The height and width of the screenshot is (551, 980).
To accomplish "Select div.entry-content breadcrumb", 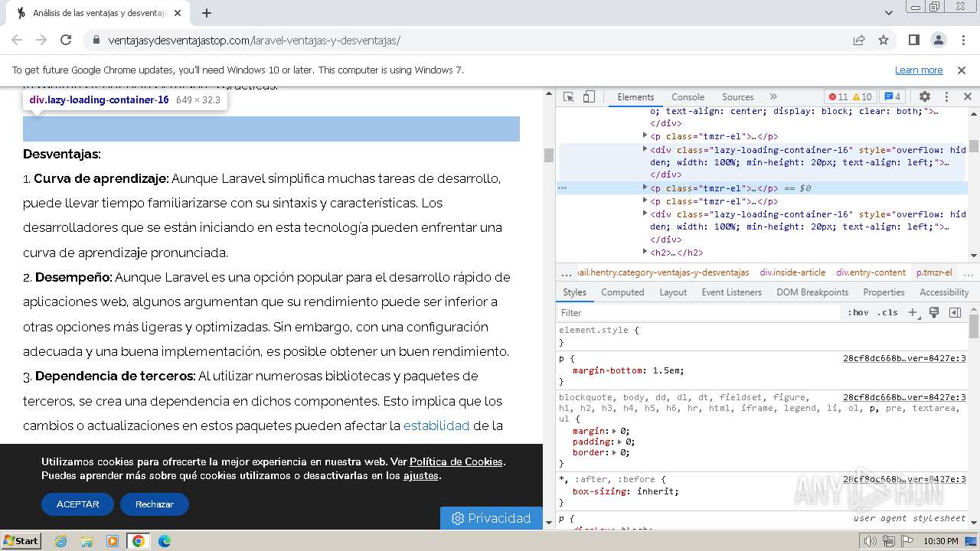I will [x=871, y=272].
